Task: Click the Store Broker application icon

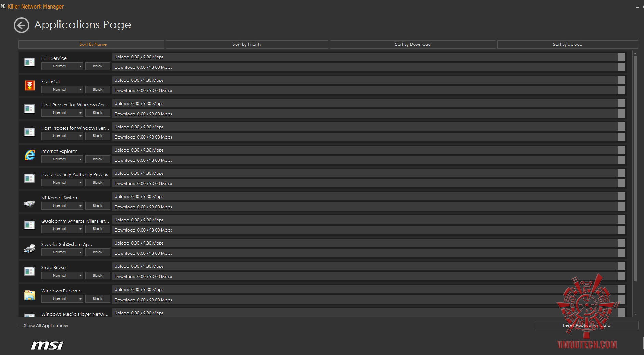Action: [x=29, y=271]
